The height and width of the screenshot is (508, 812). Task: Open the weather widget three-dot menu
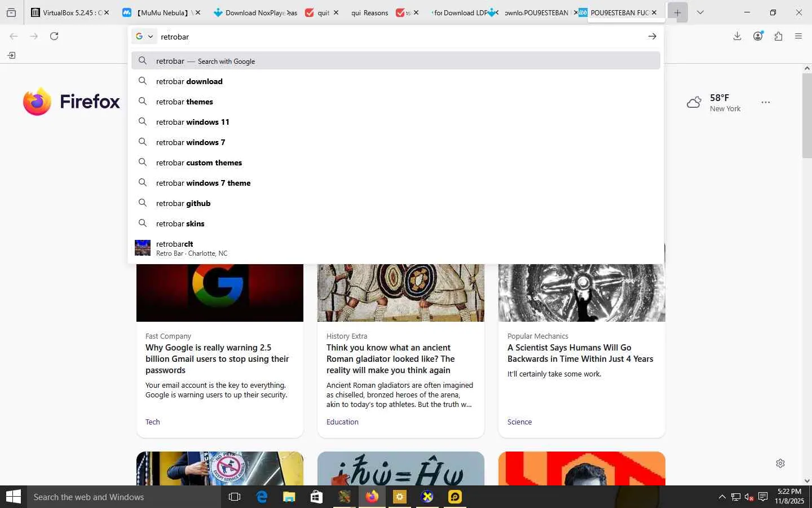[765, 102]
